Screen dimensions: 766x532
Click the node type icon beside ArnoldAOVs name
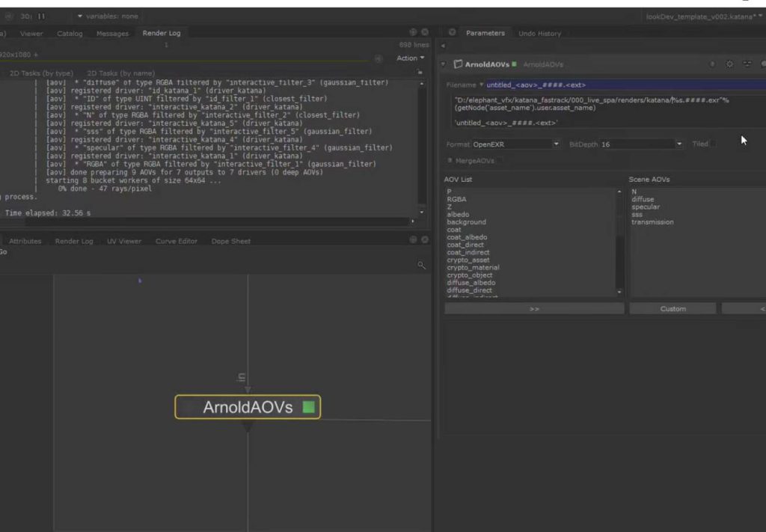pos(458,64)
